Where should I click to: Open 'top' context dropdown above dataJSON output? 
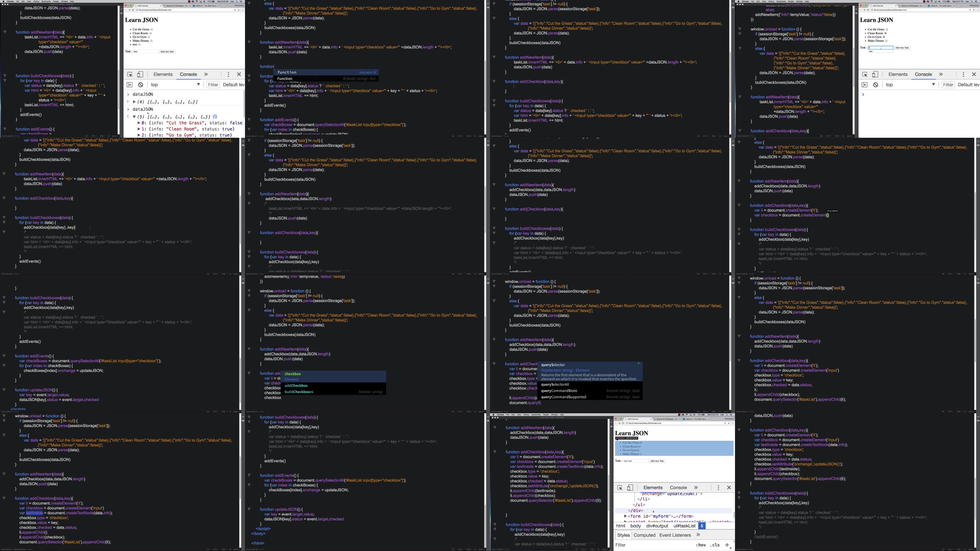[175, 85]
